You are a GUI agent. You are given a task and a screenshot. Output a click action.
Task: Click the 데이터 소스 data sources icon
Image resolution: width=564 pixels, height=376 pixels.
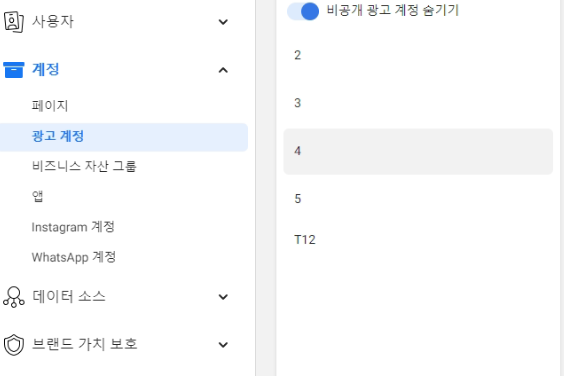(x=14, y=297)
